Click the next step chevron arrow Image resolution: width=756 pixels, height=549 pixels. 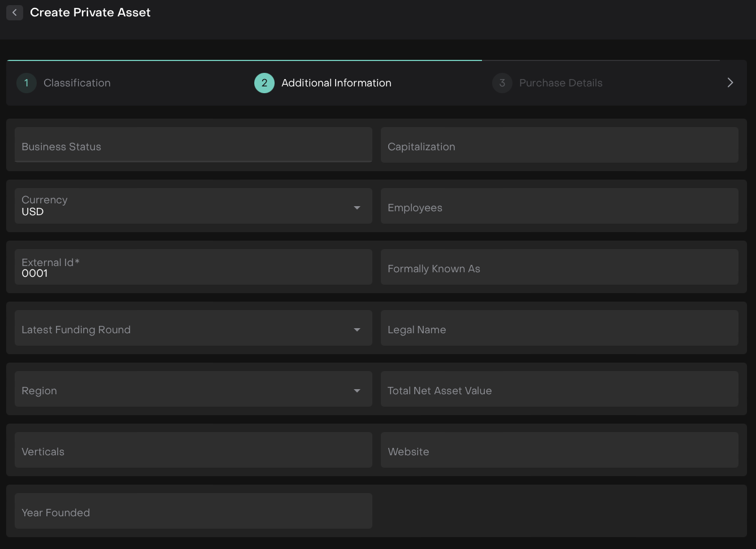[x=730, y=83]
